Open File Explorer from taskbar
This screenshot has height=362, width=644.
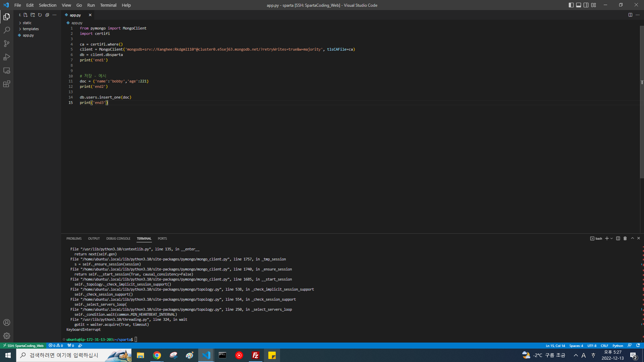tap(141, 355)
